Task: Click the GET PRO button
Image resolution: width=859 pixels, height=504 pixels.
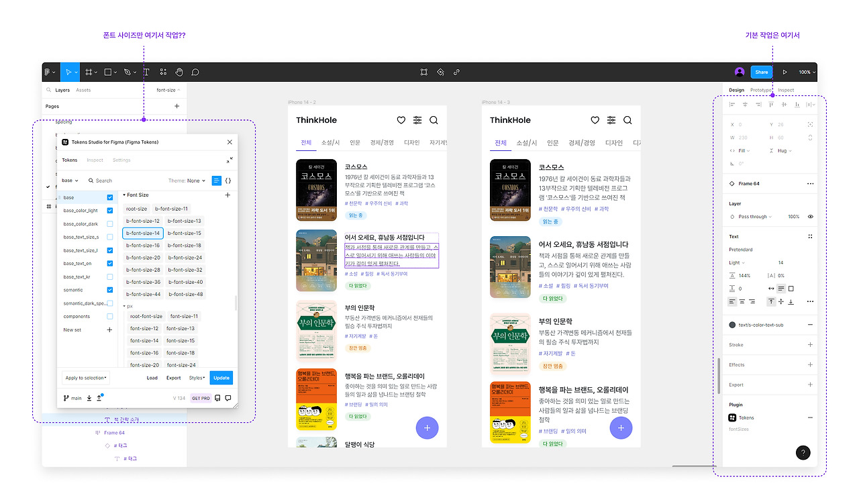Action: pos(201,398)
